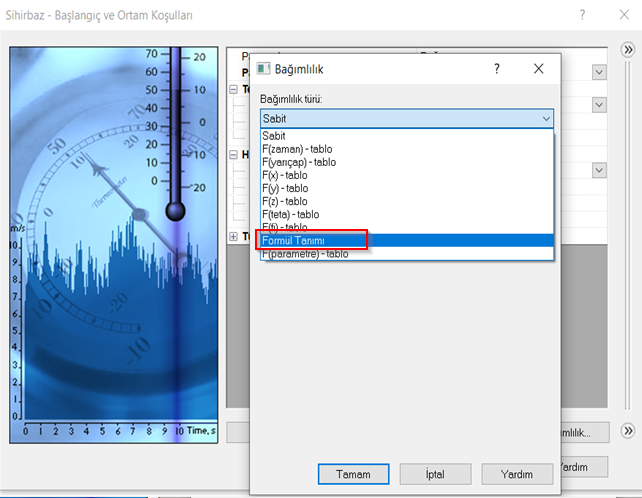Screen dimensions: 642x498
Task: Open the topmost dropdown arrow in the wizard table
Action: 599,72
